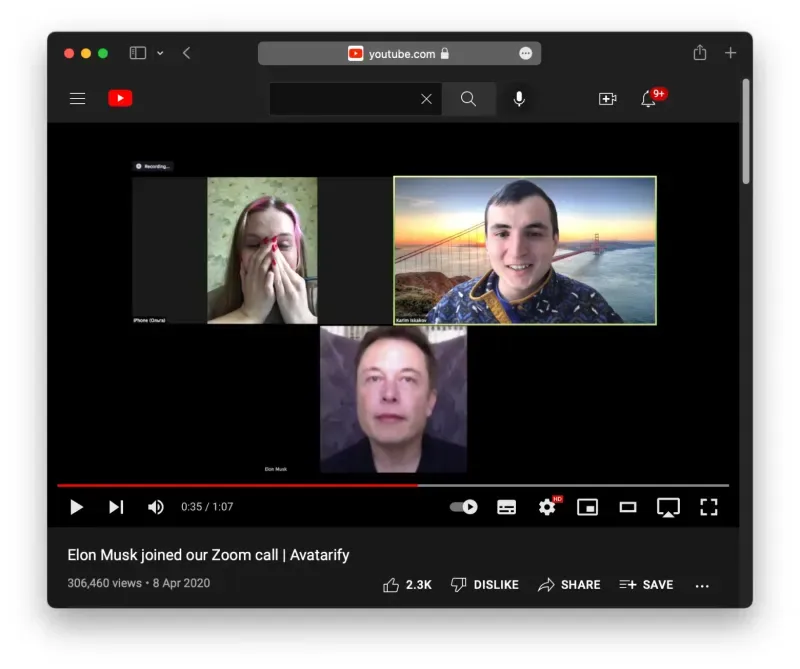Mute the video using the speaker icon
The height and width of the screenshot is (669, 800).
pos(156,507)
